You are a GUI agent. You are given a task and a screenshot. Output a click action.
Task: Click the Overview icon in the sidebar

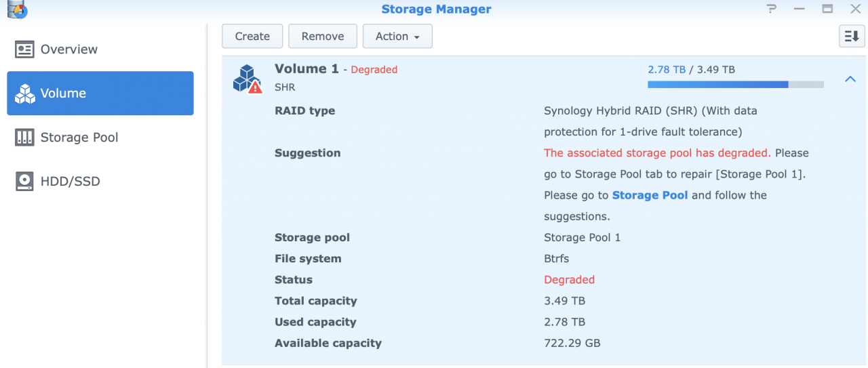click(24, 49)
